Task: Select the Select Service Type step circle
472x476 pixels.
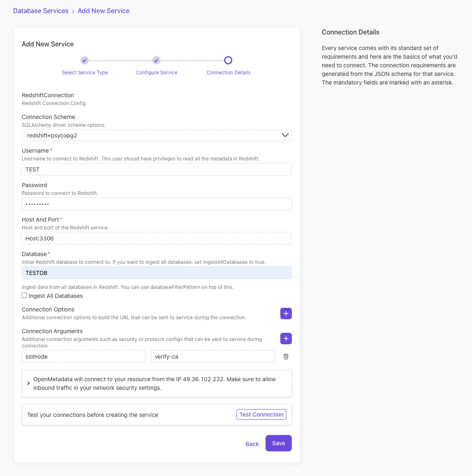Action: (x=85, y=60)
